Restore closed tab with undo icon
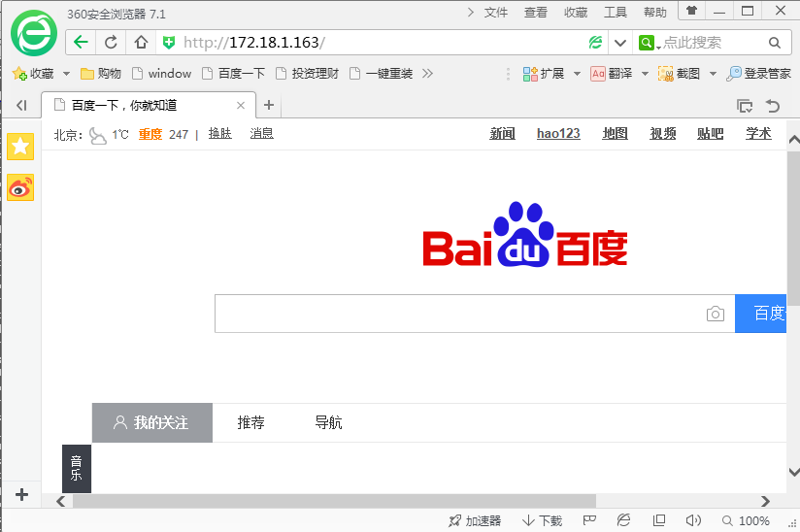 click(773, 106)
